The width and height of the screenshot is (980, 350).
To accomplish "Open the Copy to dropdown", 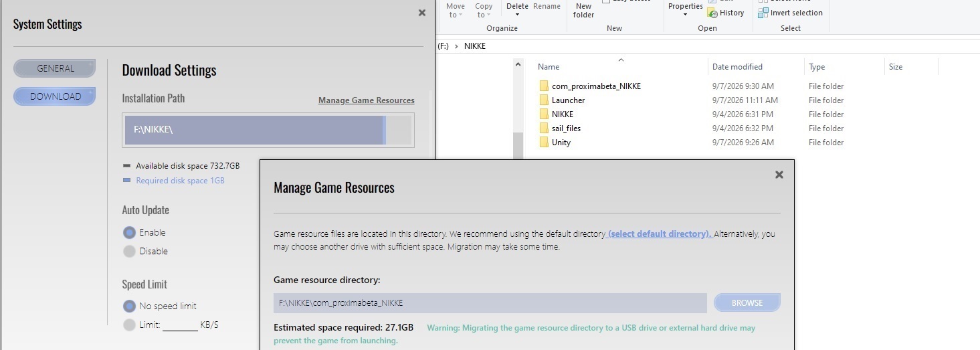I will coord(484,10).
